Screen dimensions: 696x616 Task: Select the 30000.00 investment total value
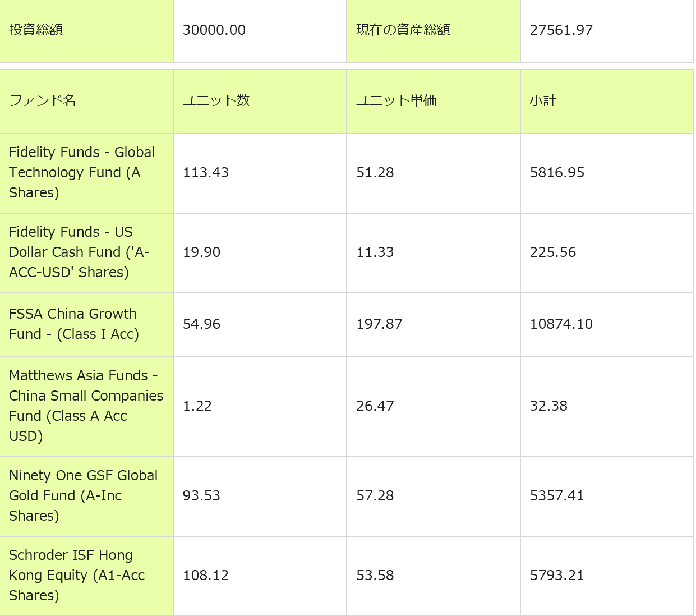pyautogui.click(x=214, y=30)
